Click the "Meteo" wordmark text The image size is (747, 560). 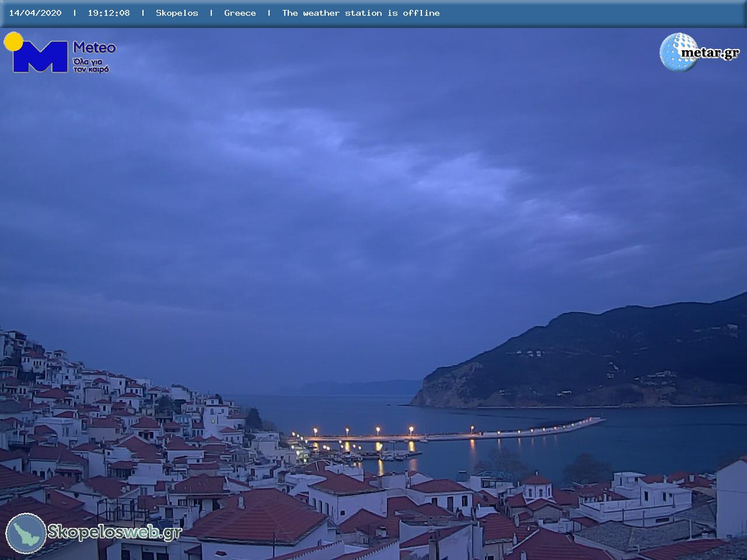click(x=94, y=47)
